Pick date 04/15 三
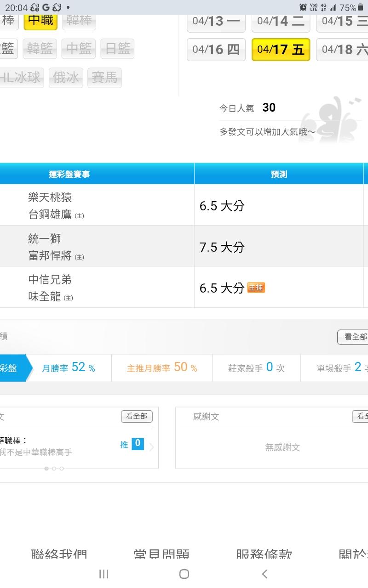The image size is (368, 588). 342,22
